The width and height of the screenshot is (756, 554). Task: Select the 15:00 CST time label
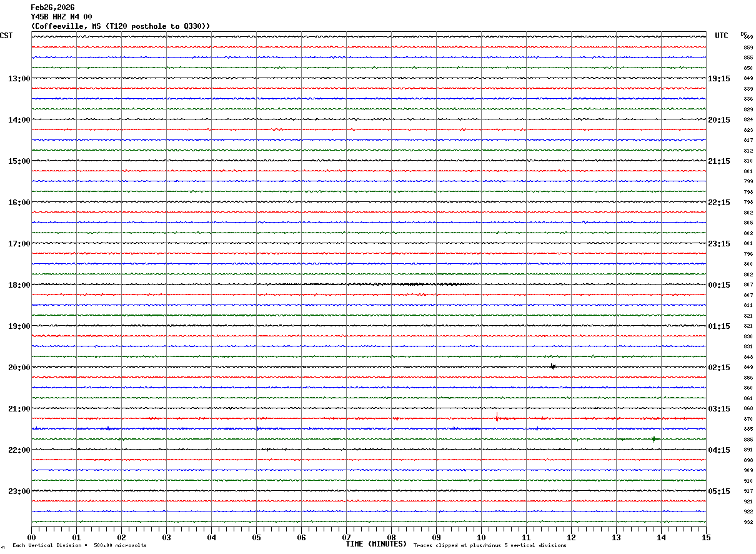[x=19, y=161]
